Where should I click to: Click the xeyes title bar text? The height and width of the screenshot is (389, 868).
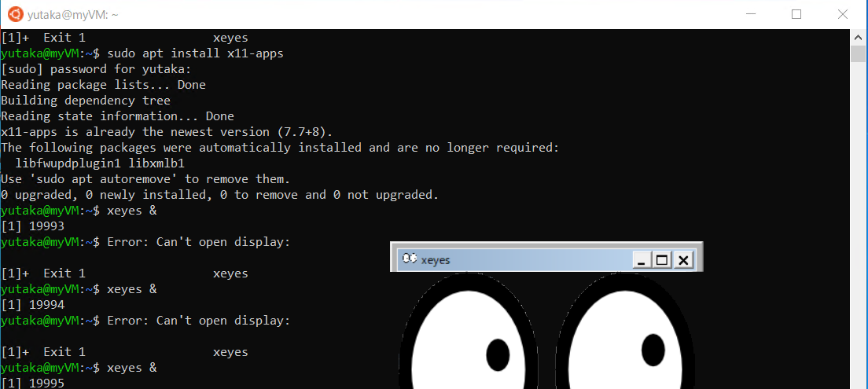436,260
